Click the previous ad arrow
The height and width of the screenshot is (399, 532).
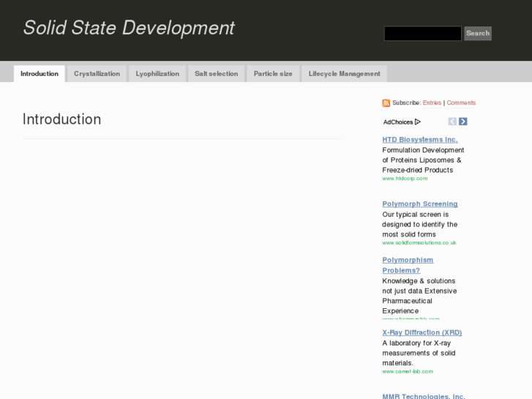coord(452,122)
